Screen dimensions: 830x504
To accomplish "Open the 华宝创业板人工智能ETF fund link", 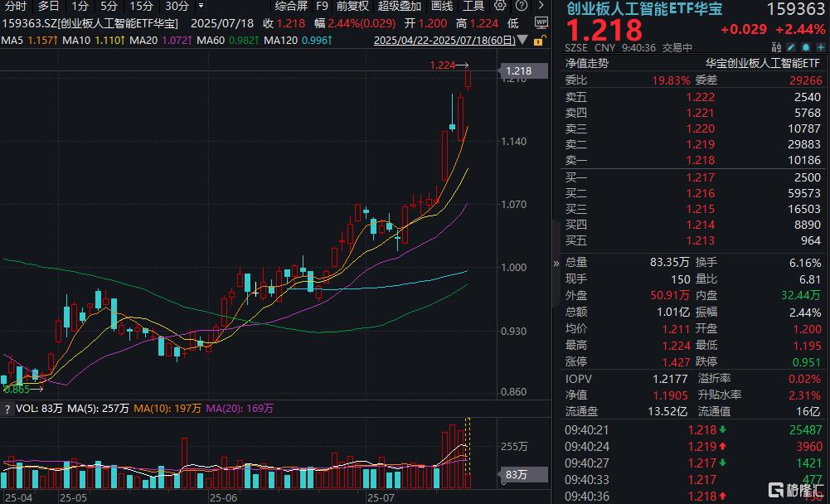I will (762, 64).
